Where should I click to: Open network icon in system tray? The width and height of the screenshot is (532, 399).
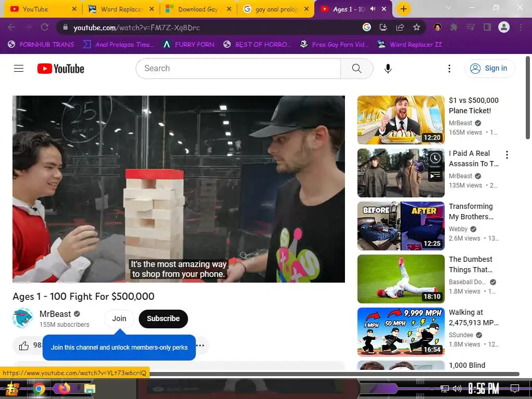444,389
